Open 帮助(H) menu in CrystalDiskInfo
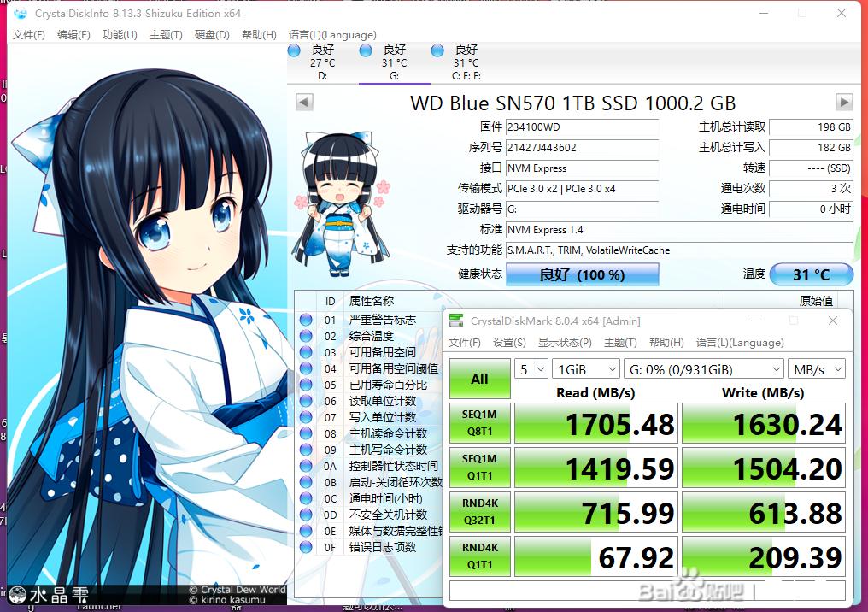Viewport: 868px width, 612px height. [259, 35]
